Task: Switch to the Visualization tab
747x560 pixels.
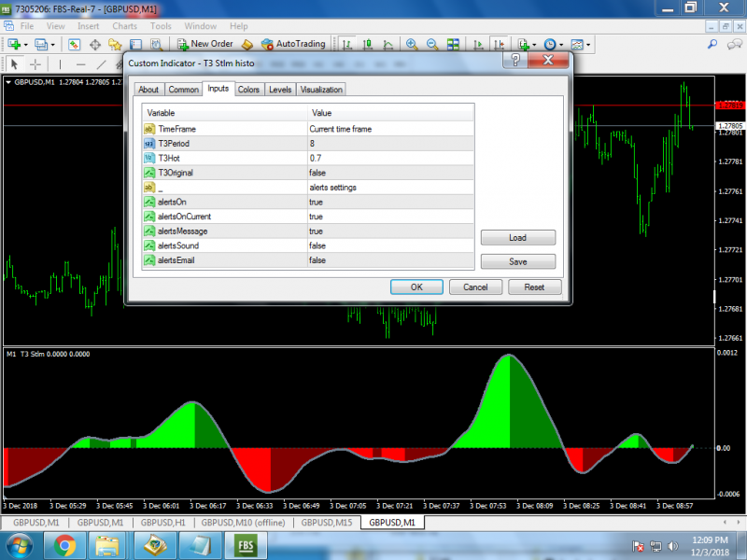Action: coord(321,90)
